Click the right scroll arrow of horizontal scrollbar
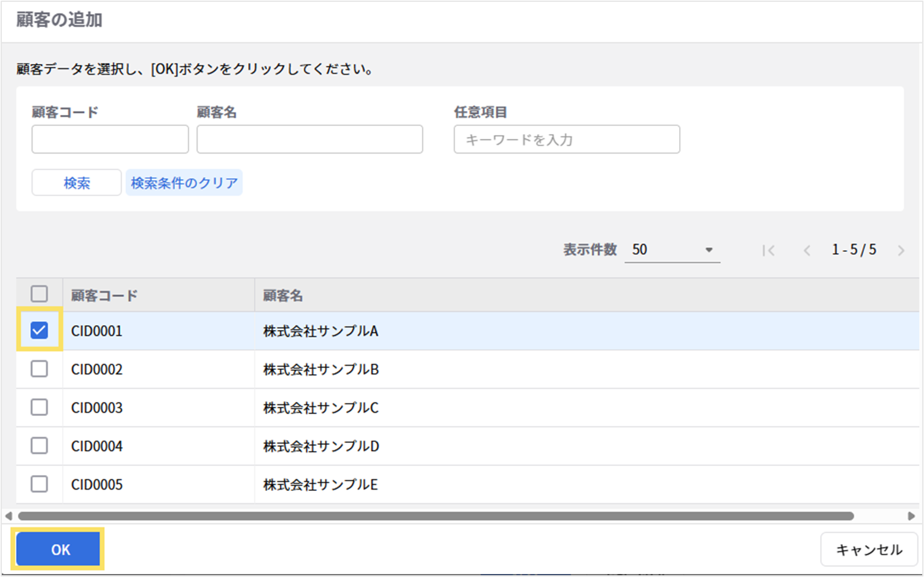The height and width of the screenshot is (577, 924). pos(911,516)
